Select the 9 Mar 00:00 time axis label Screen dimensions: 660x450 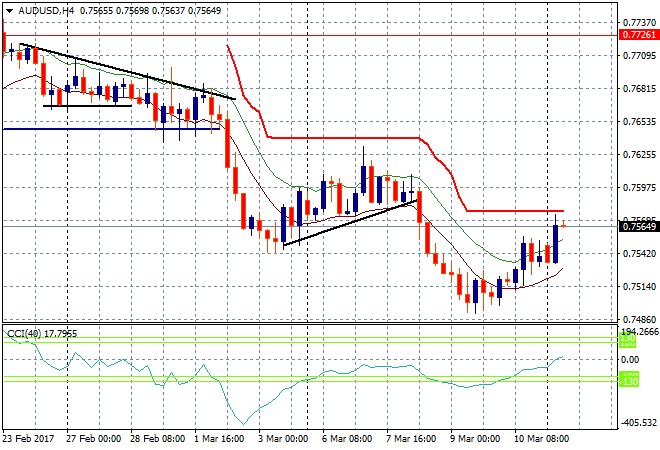(475, 439)
